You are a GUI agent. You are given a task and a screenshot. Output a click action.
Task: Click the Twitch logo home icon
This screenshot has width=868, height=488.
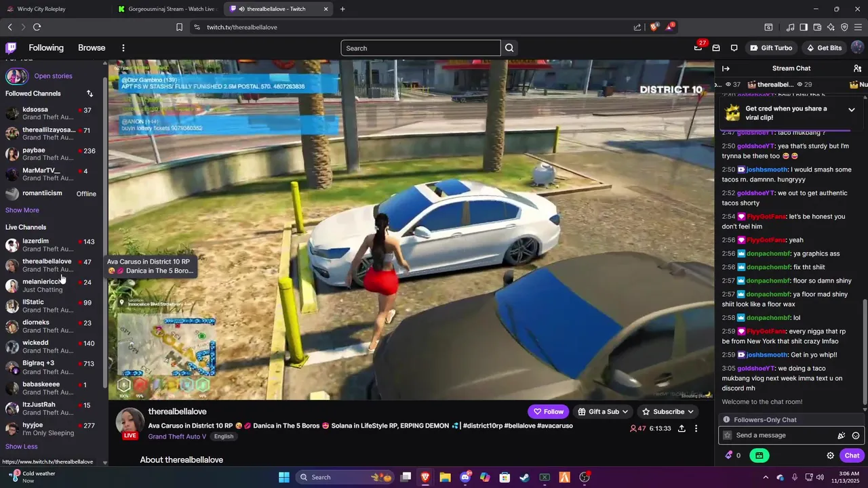point(11,48)
